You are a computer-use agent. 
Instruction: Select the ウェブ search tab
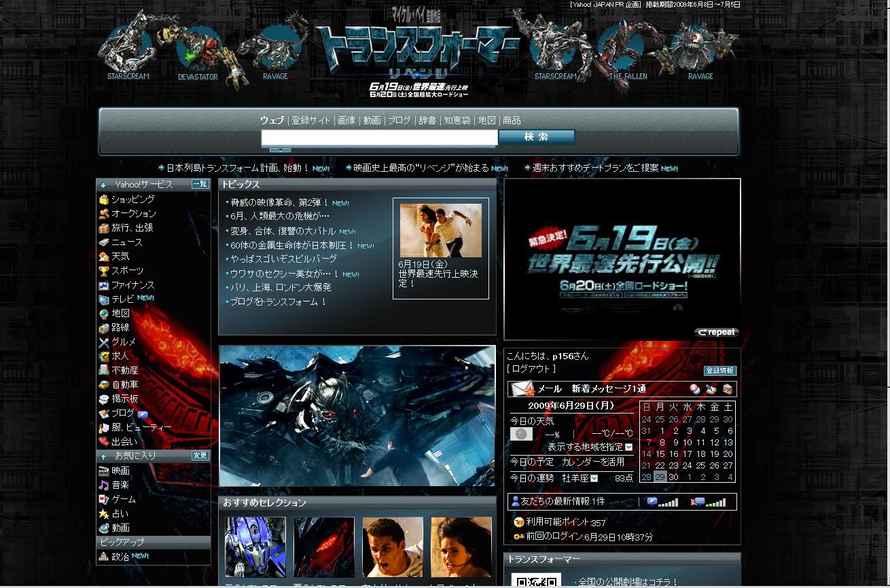[272, 120]
